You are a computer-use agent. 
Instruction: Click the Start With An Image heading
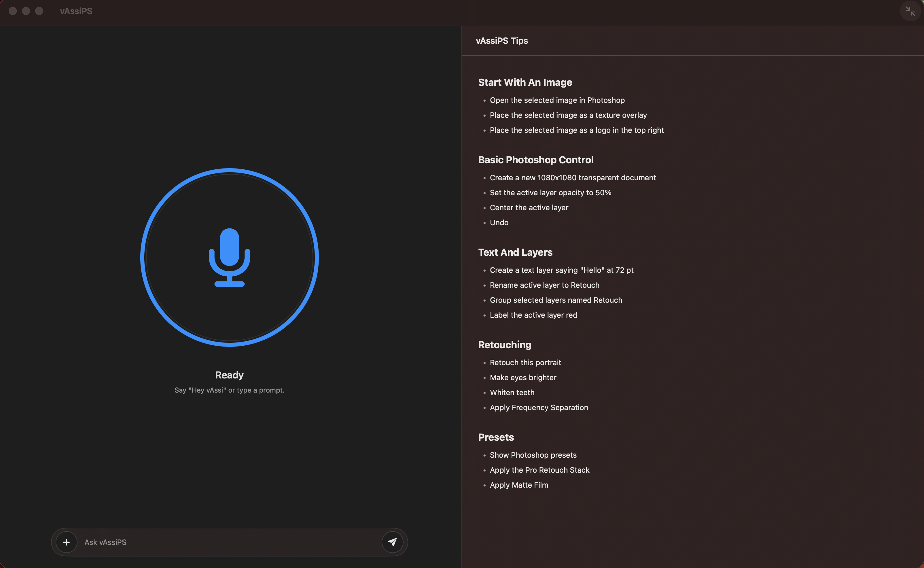[x=525, y=82]
